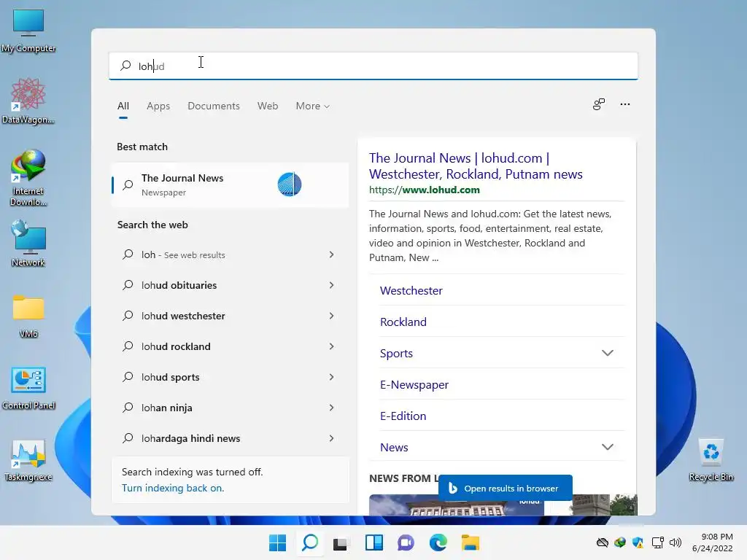This screenshot has width=747, height=560.
Task: Click the magnifier icon in the search box
Action: pyautogui.click(x=125, y=66)
